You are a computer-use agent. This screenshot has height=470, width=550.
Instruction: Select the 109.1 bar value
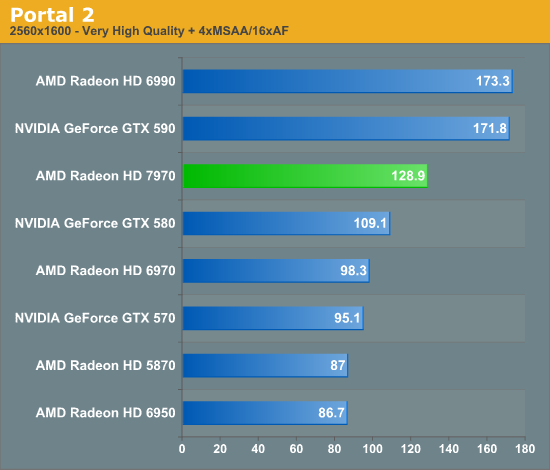click(x=370, y=223)
